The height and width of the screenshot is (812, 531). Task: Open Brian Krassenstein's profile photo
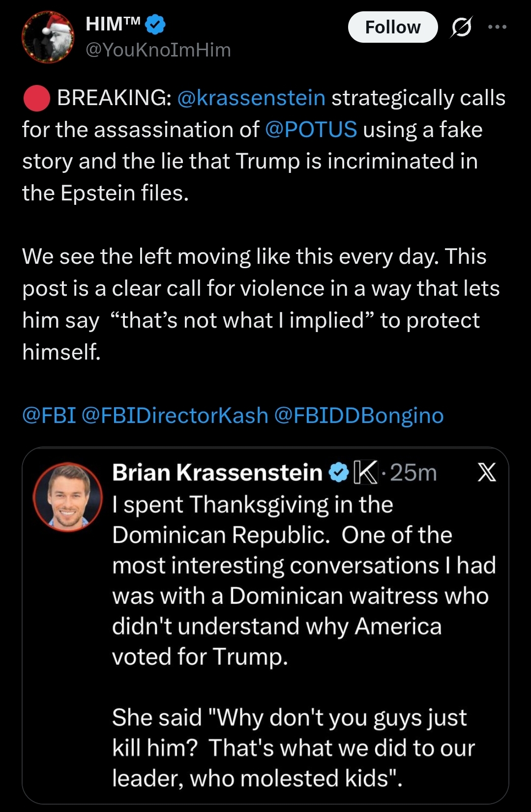pos(67,497)
